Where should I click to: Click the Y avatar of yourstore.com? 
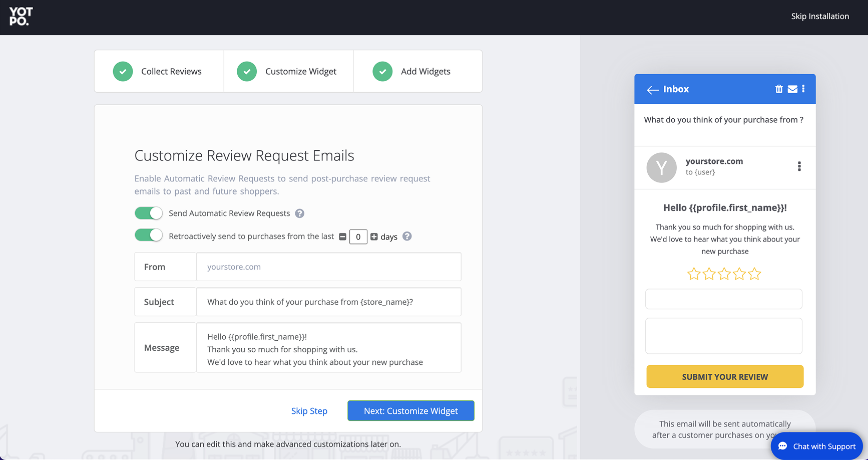pyautogui.click(x=661, y=167)
